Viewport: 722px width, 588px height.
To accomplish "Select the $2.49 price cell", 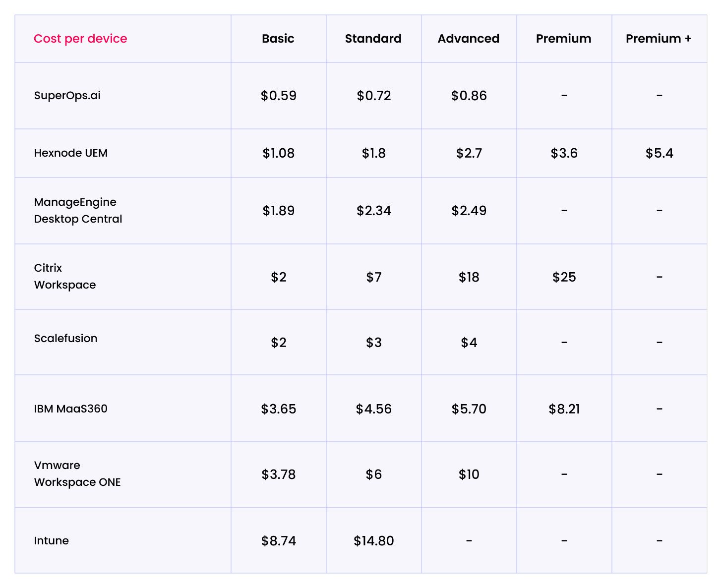I will 469,211.
